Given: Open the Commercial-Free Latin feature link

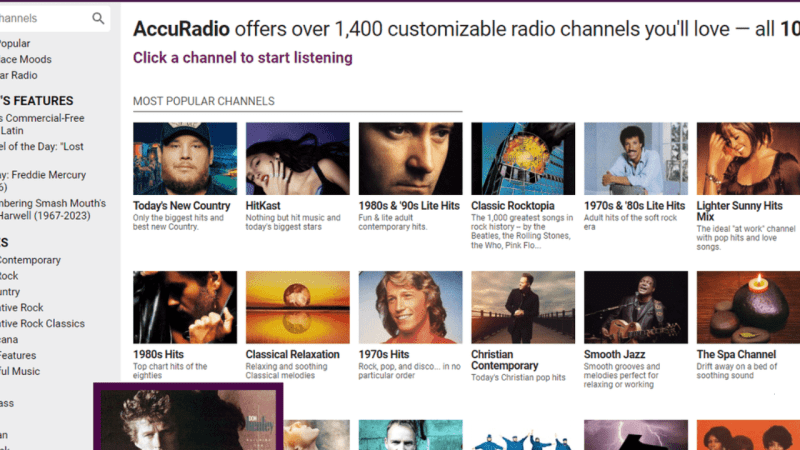Looking at the screenshot, I should tap(42, 124).
